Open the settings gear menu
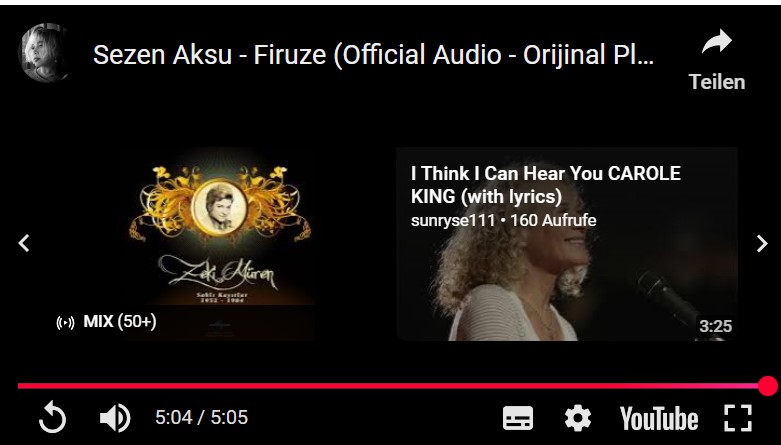Screen dimensions: 781x445 578,418
